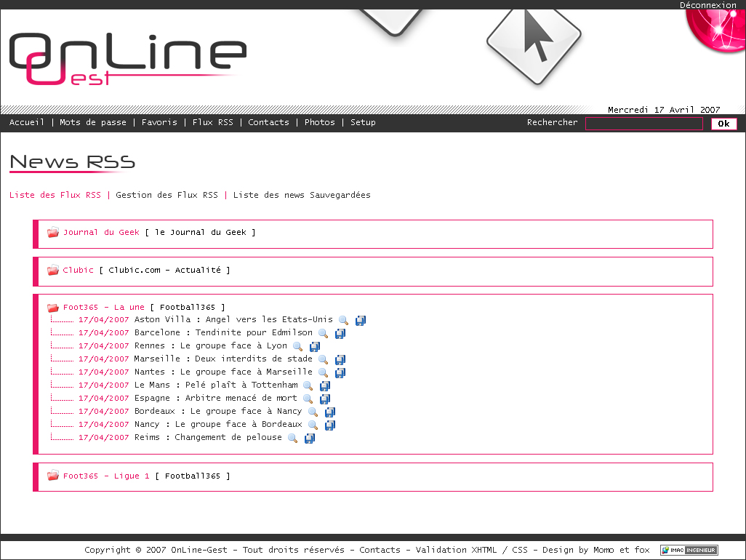Click 'Espagne : Arbitre menacé de mort'

click(215, 398)
